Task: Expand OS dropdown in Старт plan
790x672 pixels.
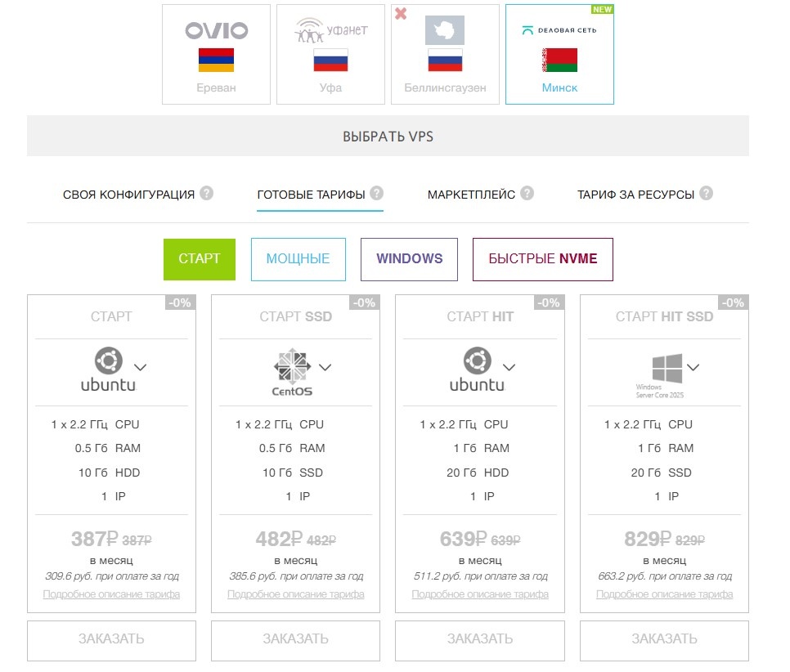Action: (140, 367)
